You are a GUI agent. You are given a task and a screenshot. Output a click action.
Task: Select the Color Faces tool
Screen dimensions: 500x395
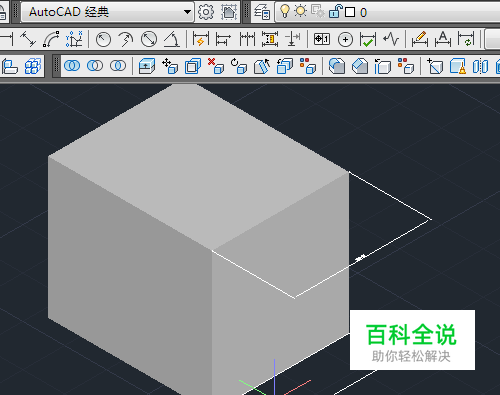pos(308,66)
